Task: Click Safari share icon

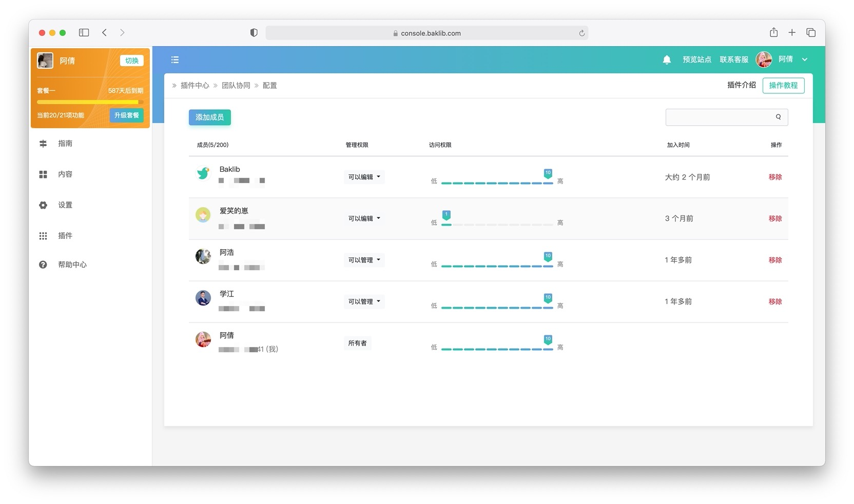Action: (773, 32)
